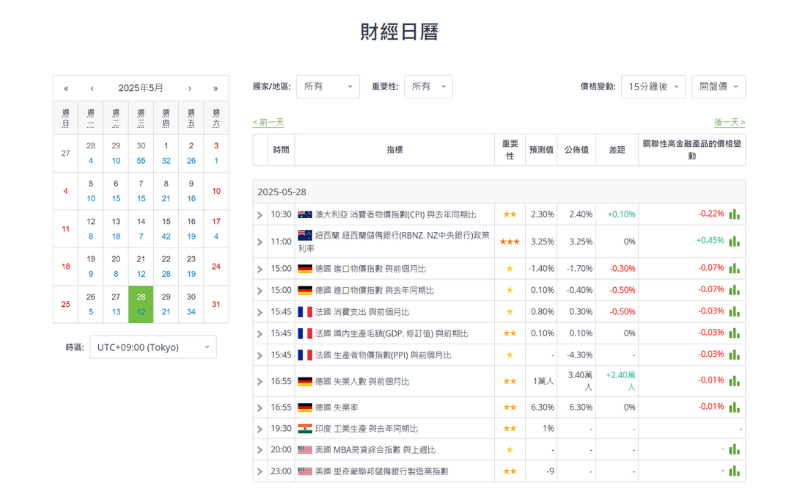
Task: Go to next month in calendar
Action: pyautogui.click(x=190, y=88)
